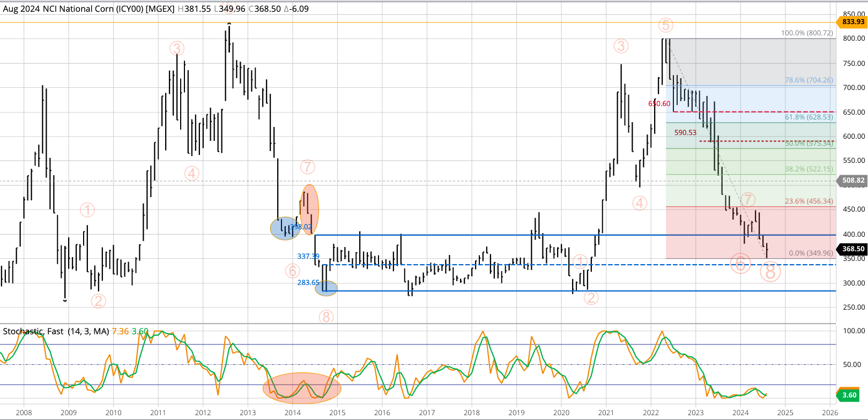
Task: Select the orange ellipse on the stochastic panel
Action: 302,388
